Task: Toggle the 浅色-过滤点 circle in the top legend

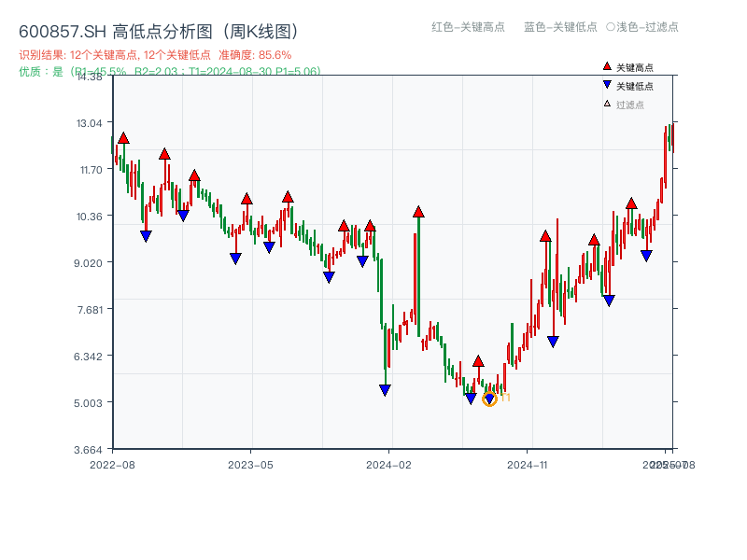Action: click(611, 27)
